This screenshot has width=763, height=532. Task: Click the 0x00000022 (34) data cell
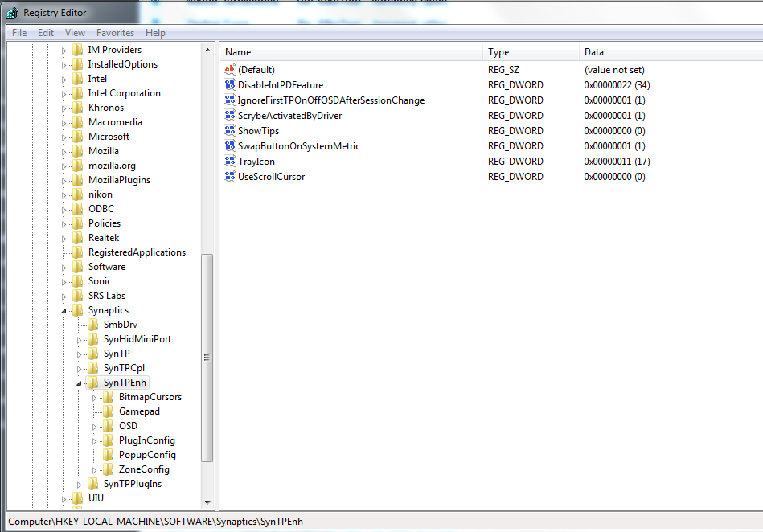617,85
